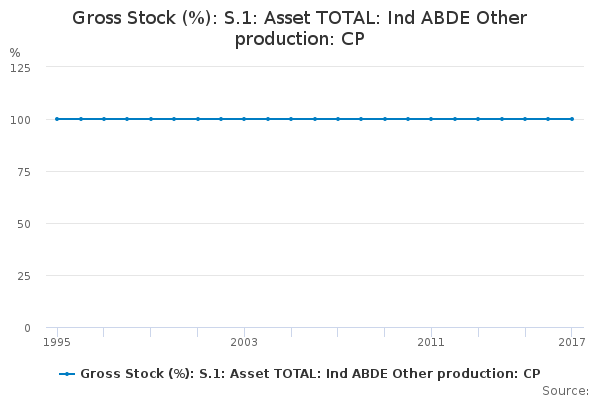Click the 2003 x-axis label
The image size is (600, 400).
pyautogui.click(x=244, y=343)
